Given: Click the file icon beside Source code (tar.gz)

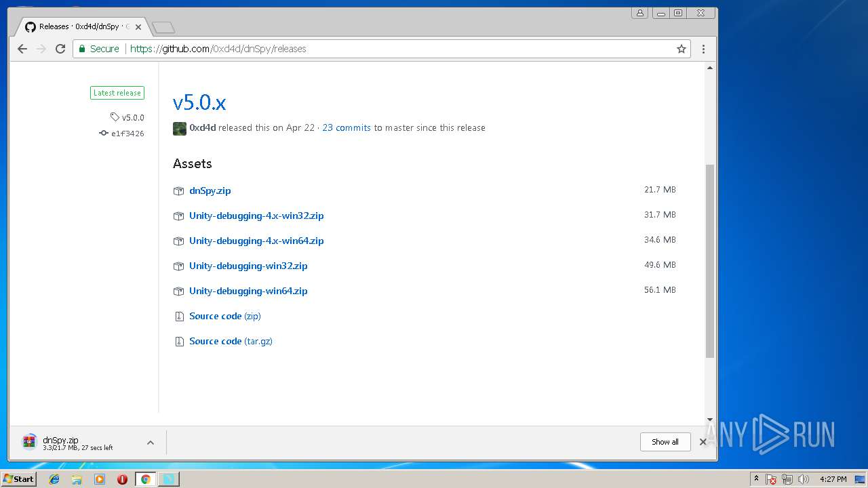Looking at the screenshot, I should pyautogui.click(x=179, y=342).
